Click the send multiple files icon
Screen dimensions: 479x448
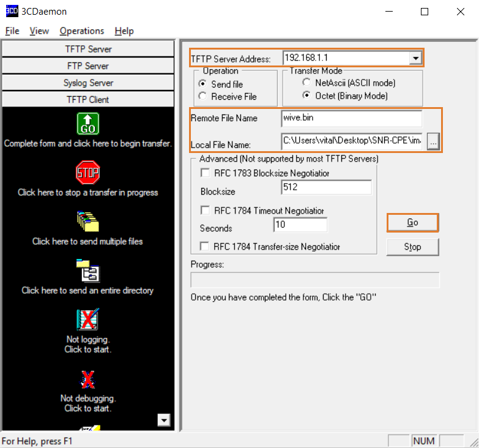tap(88, 221)
